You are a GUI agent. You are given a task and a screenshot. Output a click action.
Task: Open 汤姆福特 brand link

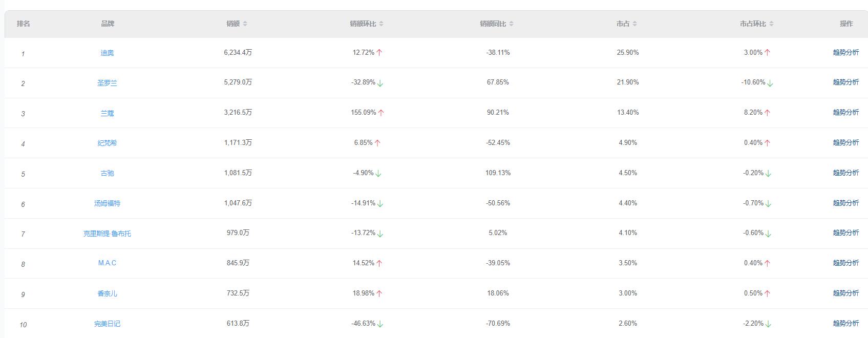click(x=107, y=203)
